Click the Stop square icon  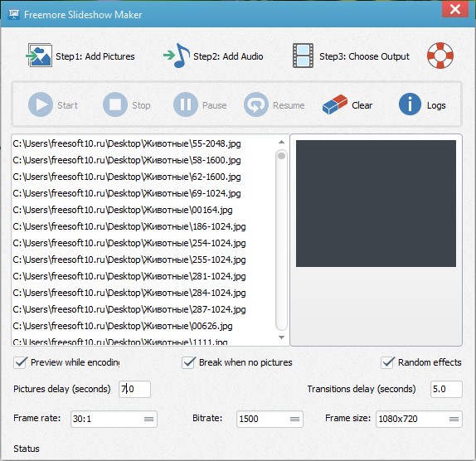[115, 104]
